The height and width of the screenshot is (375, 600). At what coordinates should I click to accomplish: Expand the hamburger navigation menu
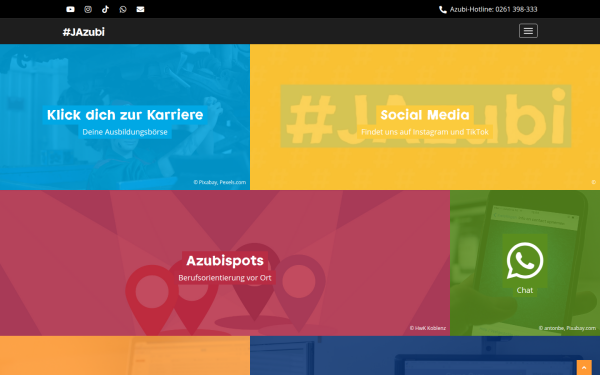point(528,31)
